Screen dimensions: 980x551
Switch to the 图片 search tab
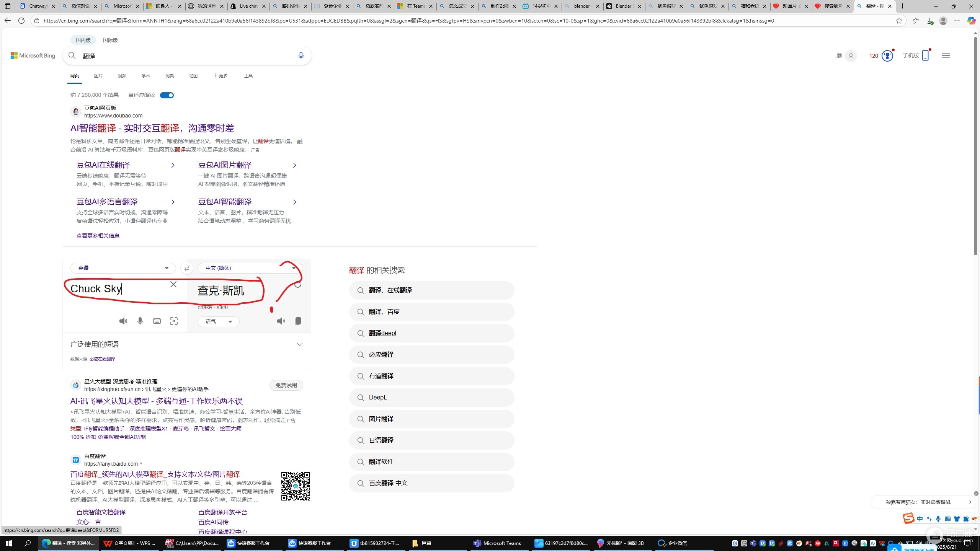[x=98, y=76]
